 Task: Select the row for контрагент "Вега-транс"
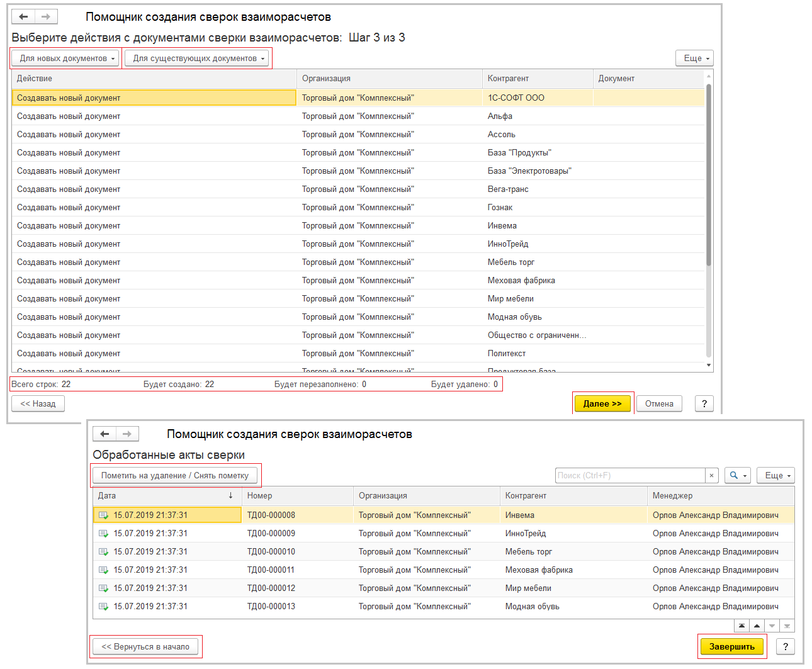click(358, 189)
